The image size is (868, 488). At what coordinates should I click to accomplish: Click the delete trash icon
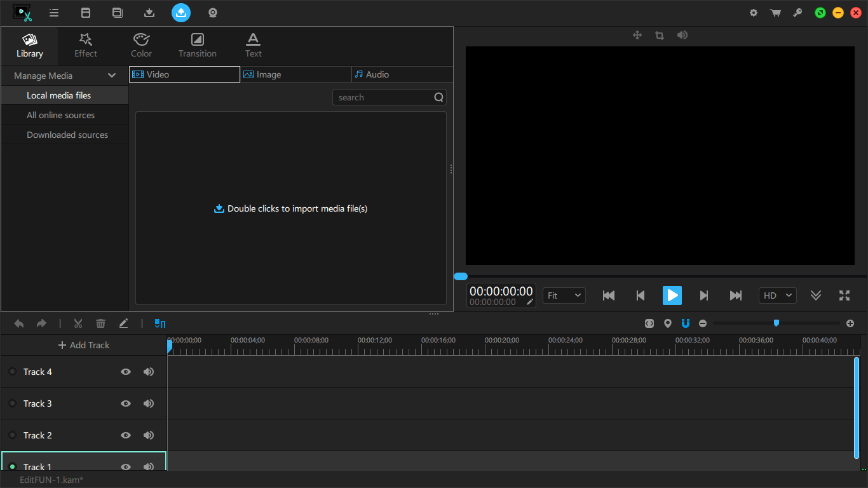click(100, 323)
